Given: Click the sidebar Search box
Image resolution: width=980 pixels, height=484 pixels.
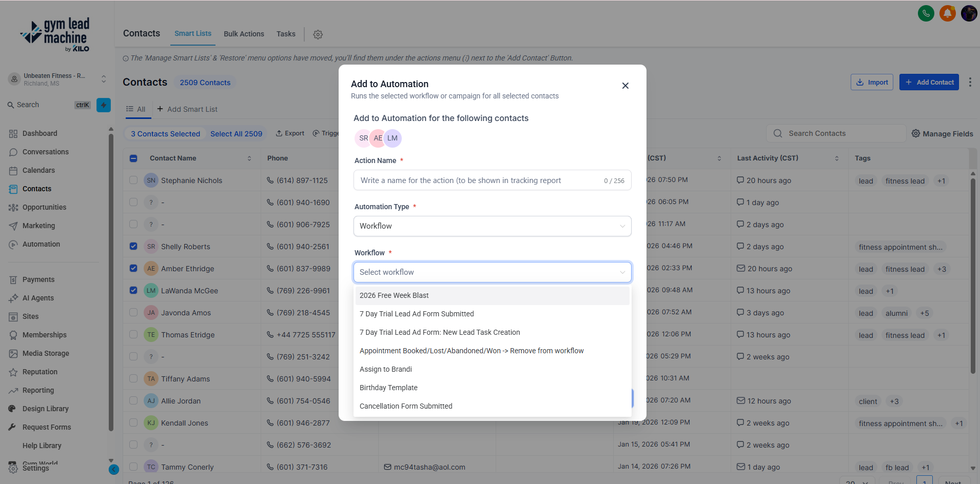Looking at the screenshot, I should (49, 105).
